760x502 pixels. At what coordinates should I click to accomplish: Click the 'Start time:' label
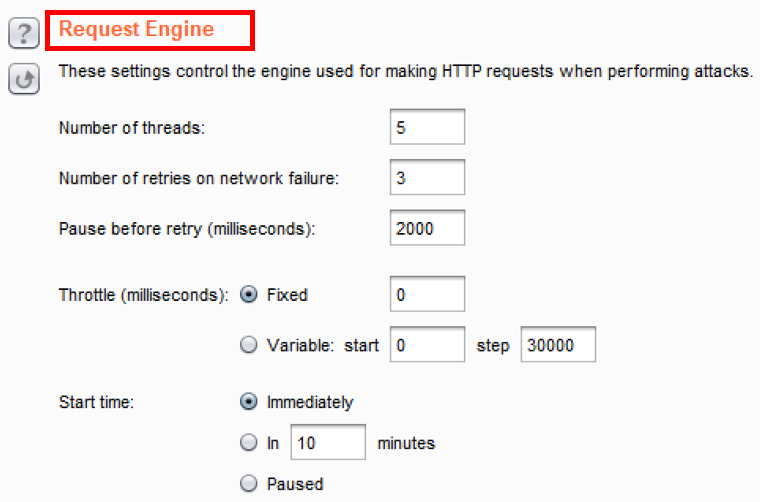(97, 402)
